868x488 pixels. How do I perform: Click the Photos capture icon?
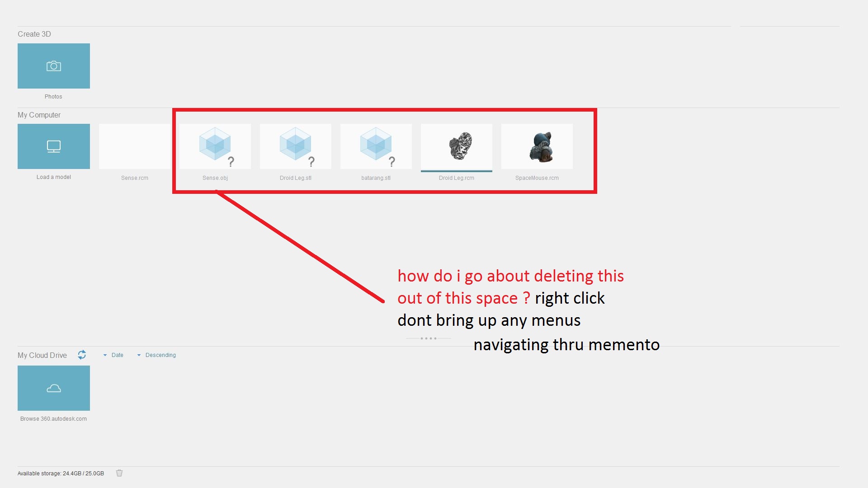click(x=53, y=66)
